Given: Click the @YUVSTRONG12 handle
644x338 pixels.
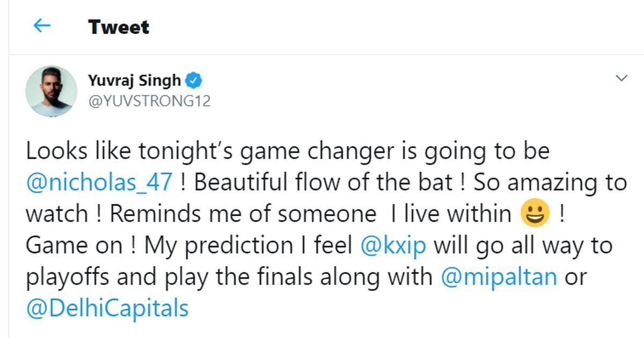Looking at the screenshot, I should [149, 100].
